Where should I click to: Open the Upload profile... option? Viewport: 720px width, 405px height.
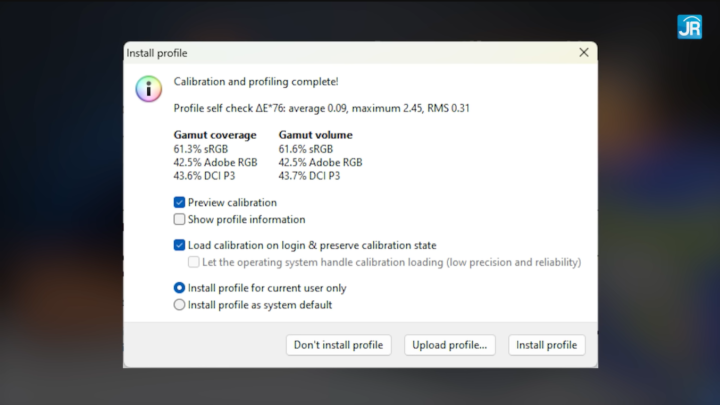450,345
